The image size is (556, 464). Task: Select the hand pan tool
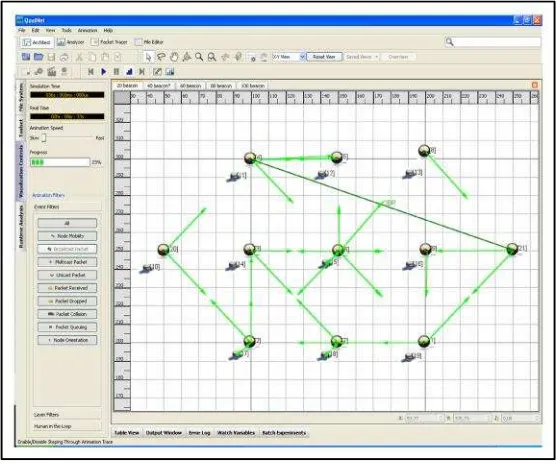(174, 57)
